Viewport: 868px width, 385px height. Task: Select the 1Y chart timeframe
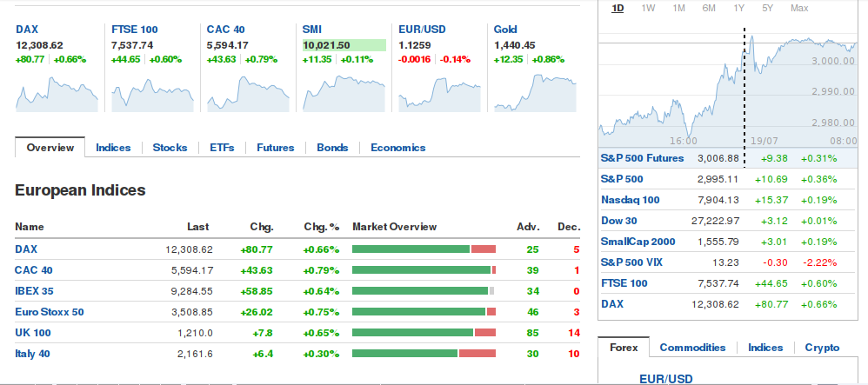pyautogui.click(x=738, y=9)
